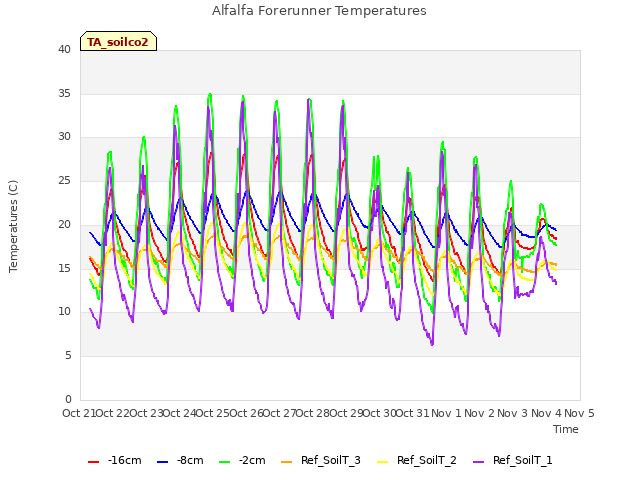Click the Nov 2 x-axis tick label

[480, 413]
